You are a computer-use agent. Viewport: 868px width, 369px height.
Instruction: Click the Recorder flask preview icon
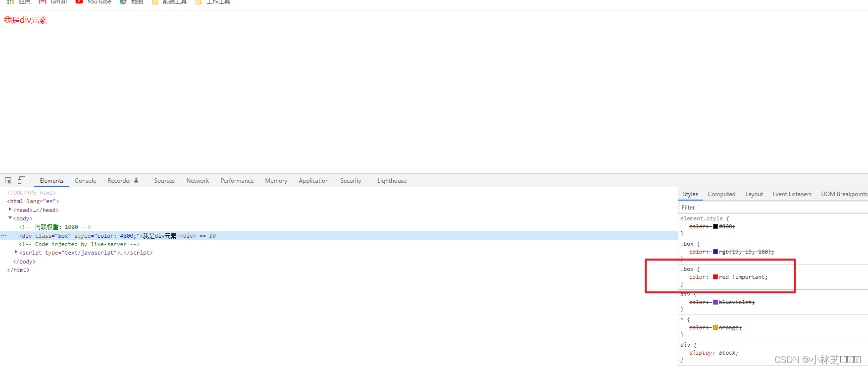pos(136,180)
